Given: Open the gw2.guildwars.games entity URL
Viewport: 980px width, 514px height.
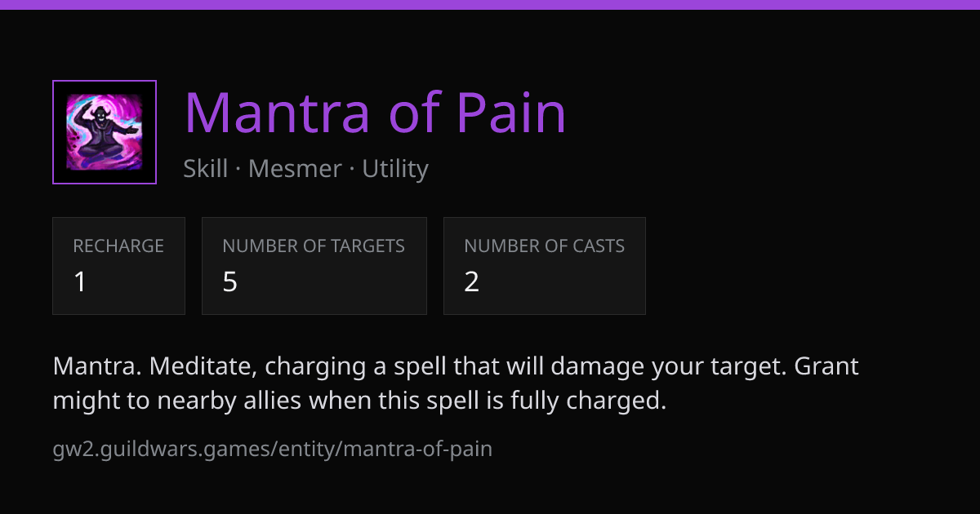Looking at the screenshot, I should click(x=273, y=449).
